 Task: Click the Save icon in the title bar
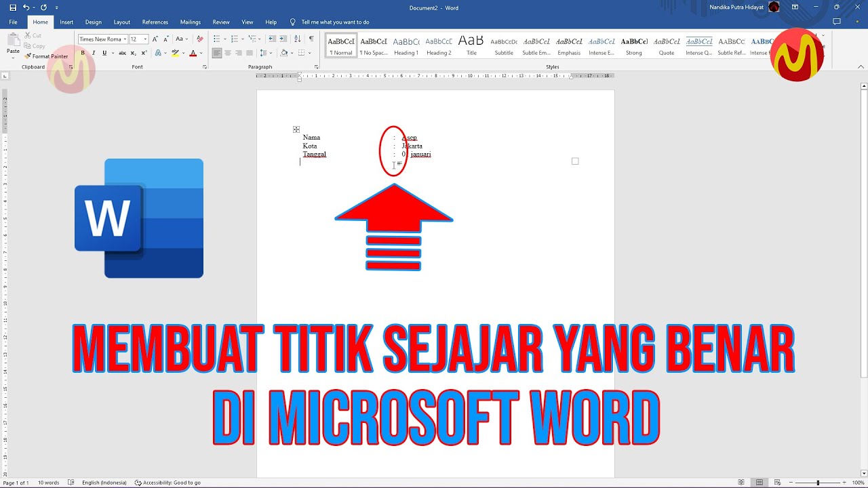[12, 7]
